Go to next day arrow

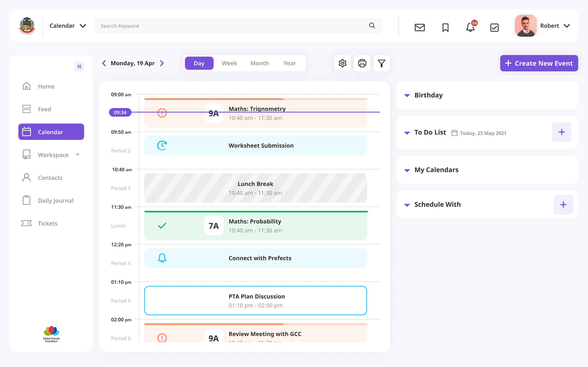point(162,63)
